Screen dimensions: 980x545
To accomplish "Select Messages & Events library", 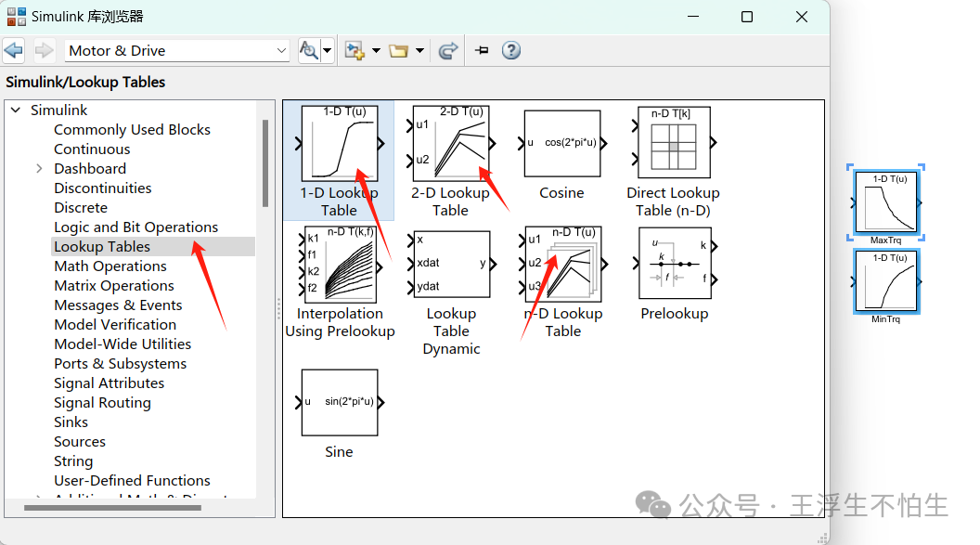I will [x=118, y=305].
